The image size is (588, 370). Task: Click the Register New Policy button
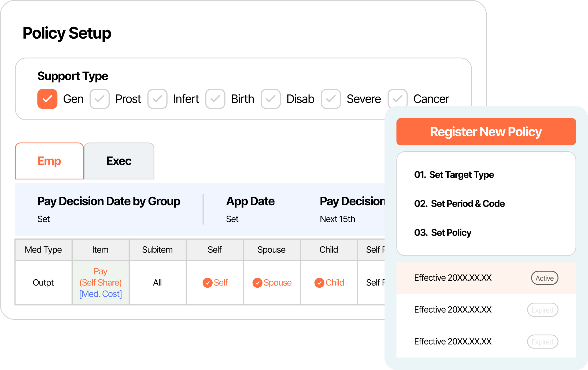486,132
